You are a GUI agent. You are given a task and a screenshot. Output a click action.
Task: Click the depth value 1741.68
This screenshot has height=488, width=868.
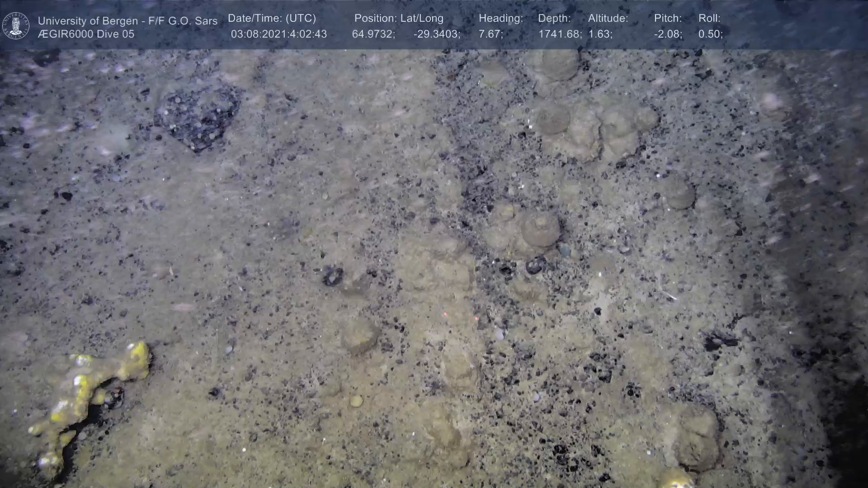click(560, 34)
